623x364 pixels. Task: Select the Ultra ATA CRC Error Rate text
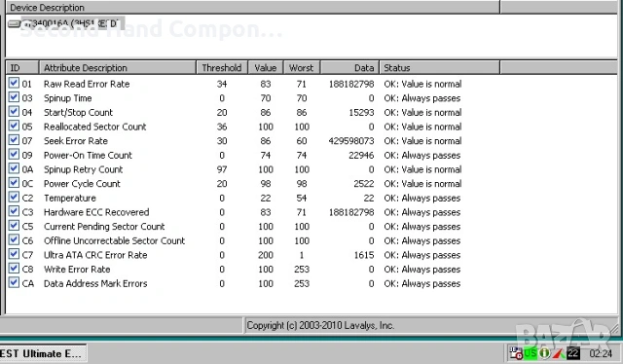pos(95,256)
